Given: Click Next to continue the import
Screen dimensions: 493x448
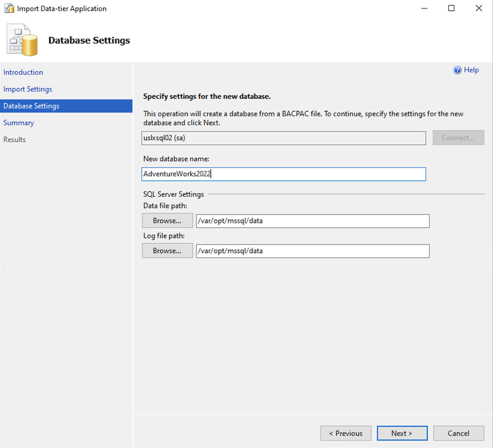Looking at the screenshot, I should (x=402, y=433).
